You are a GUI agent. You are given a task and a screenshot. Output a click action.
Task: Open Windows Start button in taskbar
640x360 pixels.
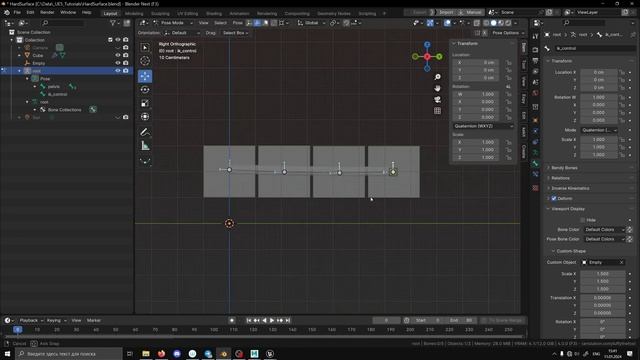[7, 353]
